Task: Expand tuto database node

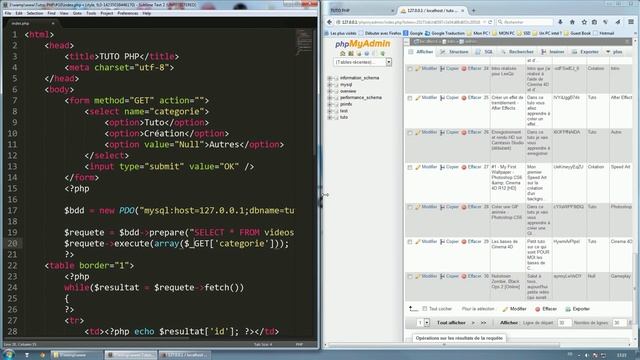Action: coord(330,117)
